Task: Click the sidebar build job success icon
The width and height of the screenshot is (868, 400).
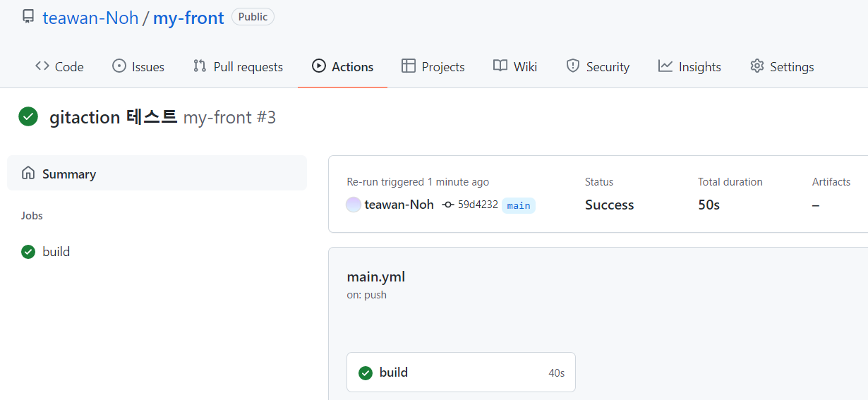Action: pyautogui.click(x=28, y=252)
